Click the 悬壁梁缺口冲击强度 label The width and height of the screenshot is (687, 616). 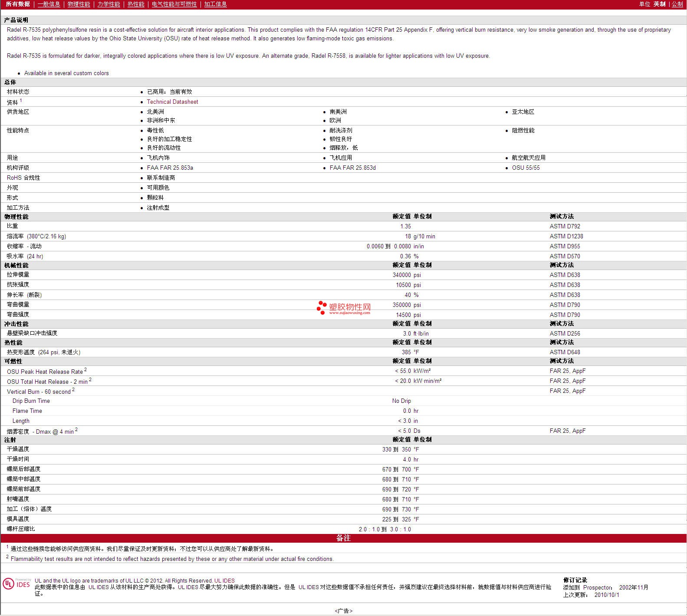tap(32, 333)
